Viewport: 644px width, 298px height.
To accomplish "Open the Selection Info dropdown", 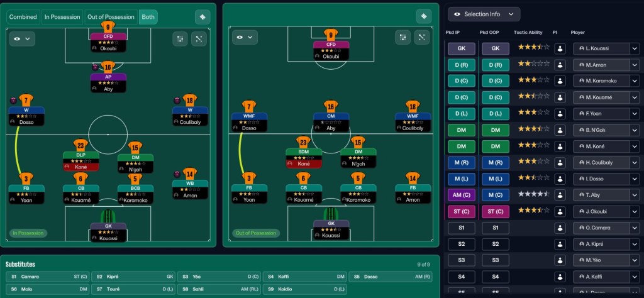I will (484, 14).
